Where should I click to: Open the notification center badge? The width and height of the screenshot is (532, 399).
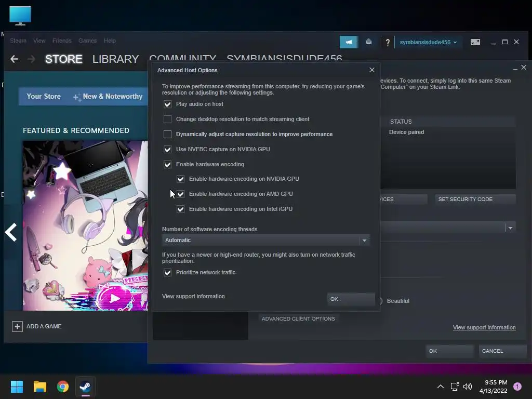tap(517, 386)
